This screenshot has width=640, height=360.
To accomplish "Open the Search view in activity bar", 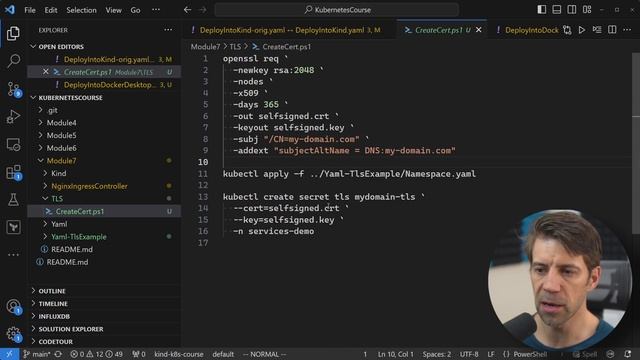I will tap(13, 61).
